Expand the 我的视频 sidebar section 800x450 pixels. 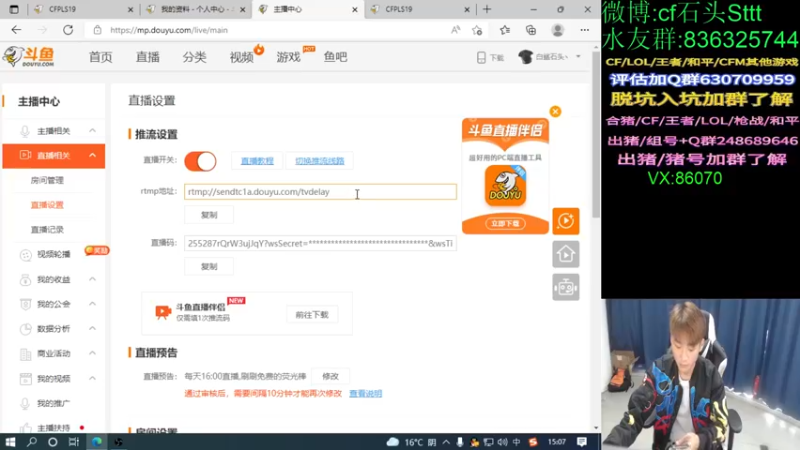click(x=92, y=378)
